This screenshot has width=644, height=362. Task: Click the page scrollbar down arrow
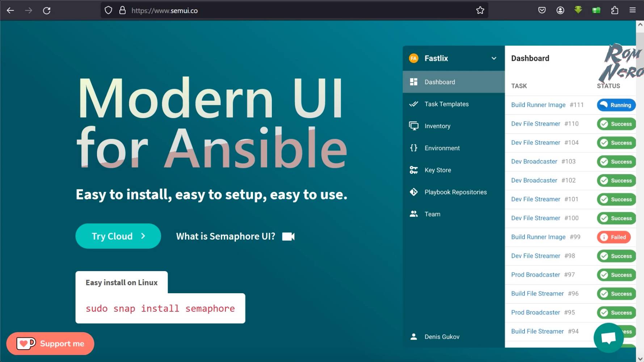point(640,358)
